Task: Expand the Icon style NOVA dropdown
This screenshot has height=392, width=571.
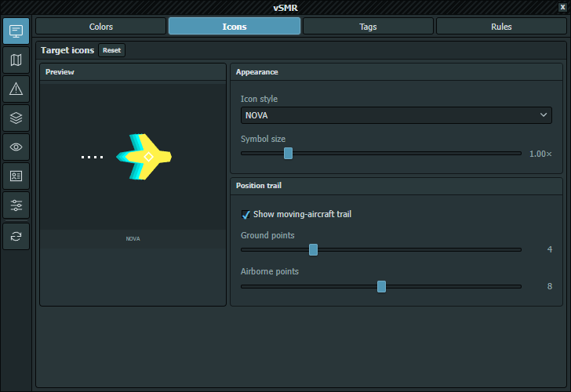Action: pyautogui.click(x=396, y=115)
